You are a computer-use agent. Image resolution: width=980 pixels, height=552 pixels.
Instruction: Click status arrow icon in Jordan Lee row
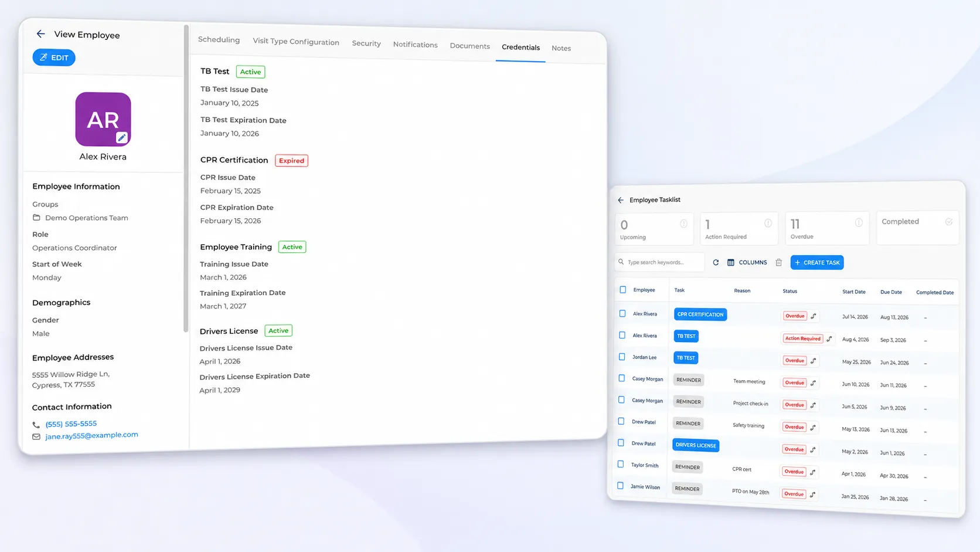pyautogui.click(x=814, y=361)
